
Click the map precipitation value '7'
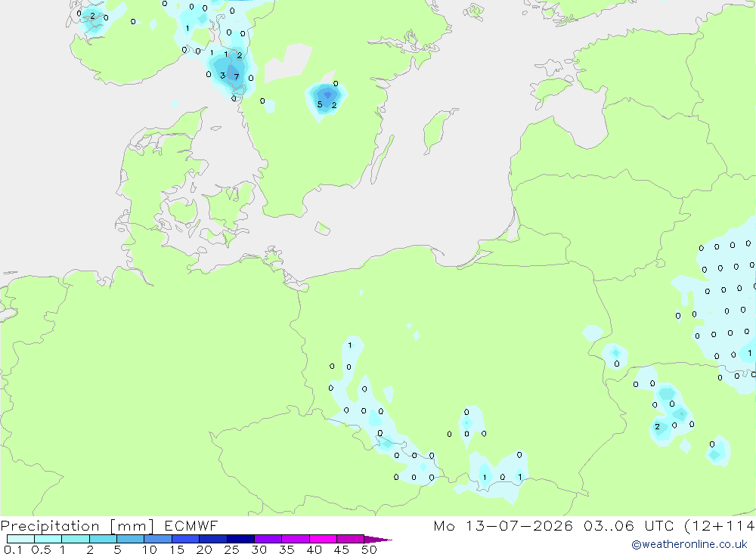point(236,76)
